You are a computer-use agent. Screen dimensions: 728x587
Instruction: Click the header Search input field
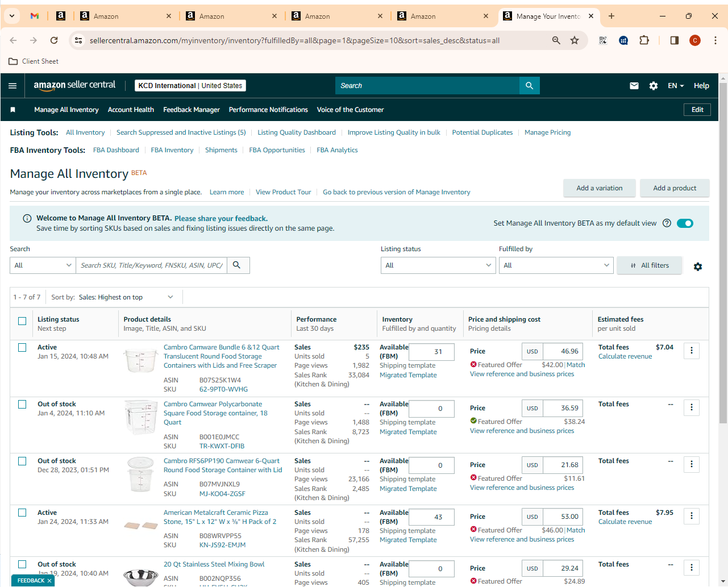point(427,86)
